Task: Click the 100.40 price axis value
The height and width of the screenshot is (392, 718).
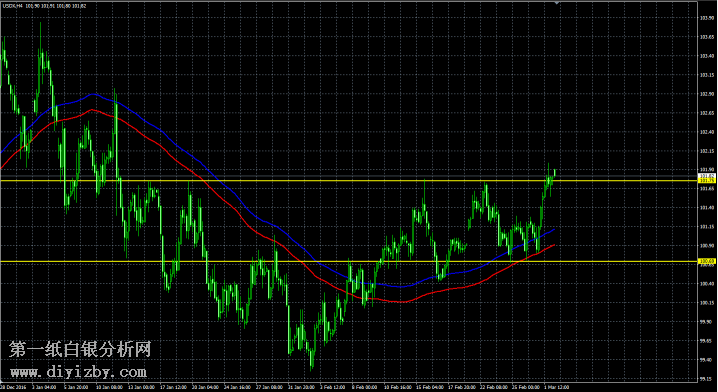Action: coord(707,283)
